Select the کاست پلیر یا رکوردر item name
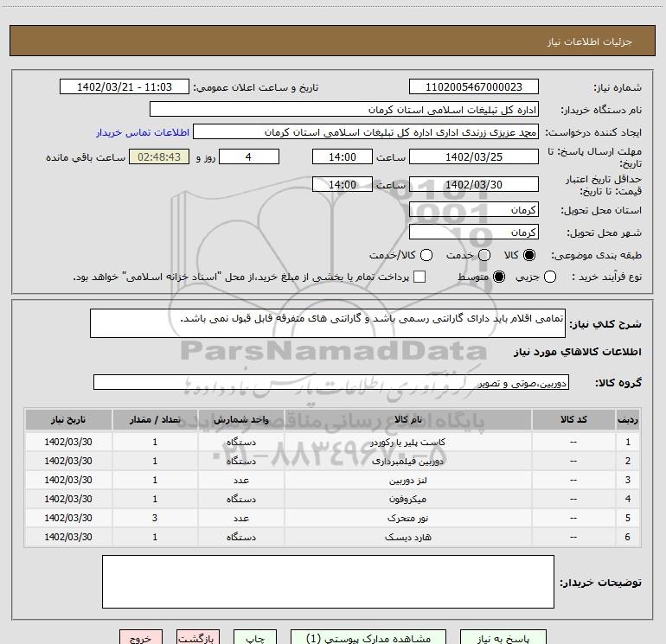The width and height of the screenshot is (666, 644). point(407,442)
